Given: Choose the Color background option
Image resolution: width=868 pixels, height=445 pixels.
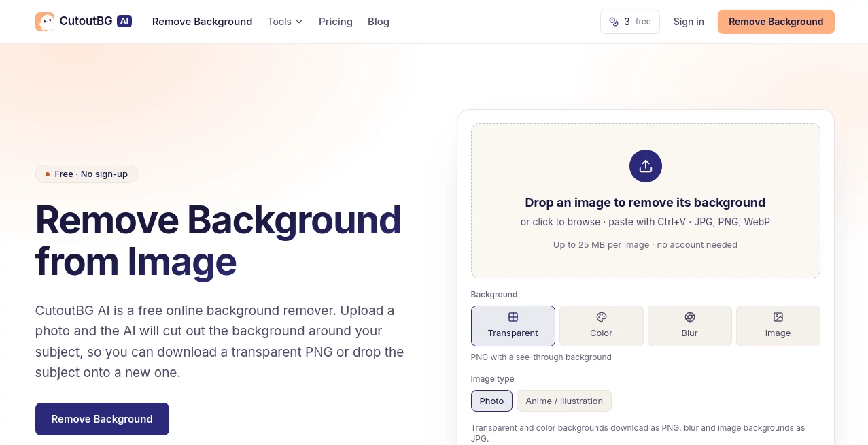Looking at the screenshot, I should pyautogui.click(x=602, y=326).
